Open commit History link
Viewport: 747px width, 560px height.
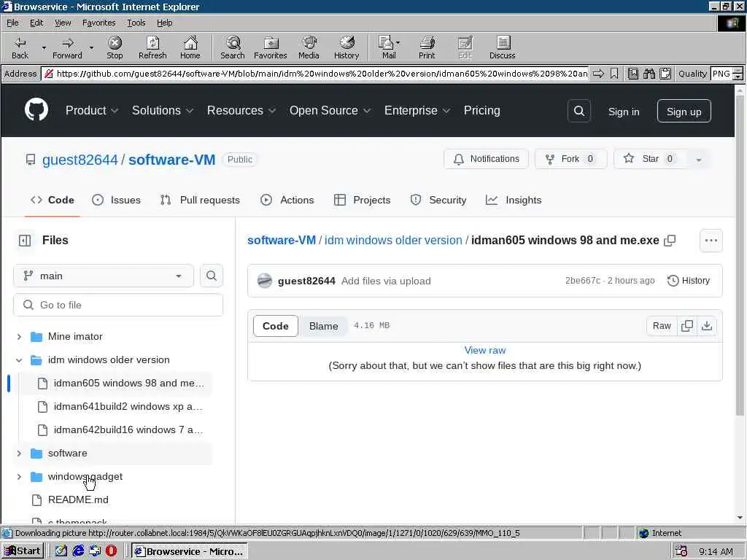coord(689,281)
